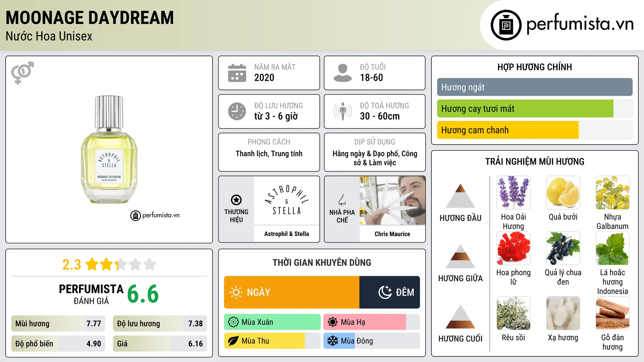Image resolution: width=644 pixels, height=362 pixels.
Task: Click the Giá 6.16 score bar
Action: (160, 344)
